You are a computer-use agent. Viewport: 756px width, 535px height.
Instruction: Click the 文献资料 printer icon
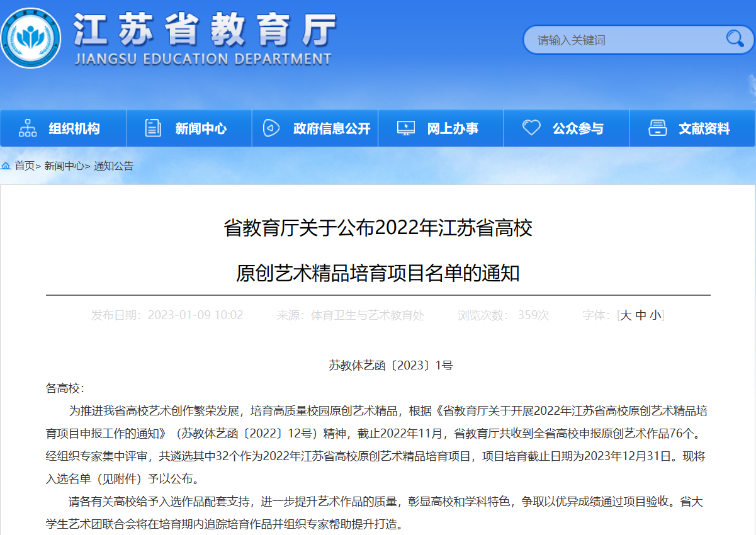[658, 127]
